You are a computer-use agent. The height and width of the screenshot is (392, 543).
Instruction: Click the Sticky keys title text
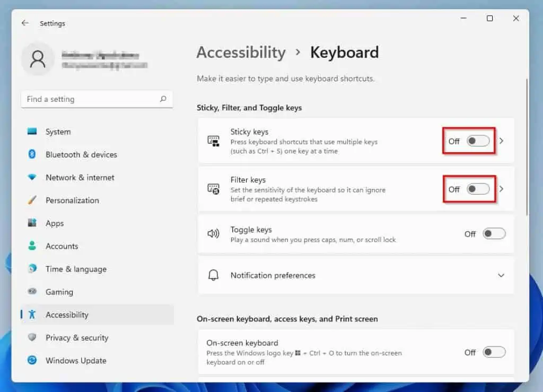pyautogui.click(x=249, y=132)
